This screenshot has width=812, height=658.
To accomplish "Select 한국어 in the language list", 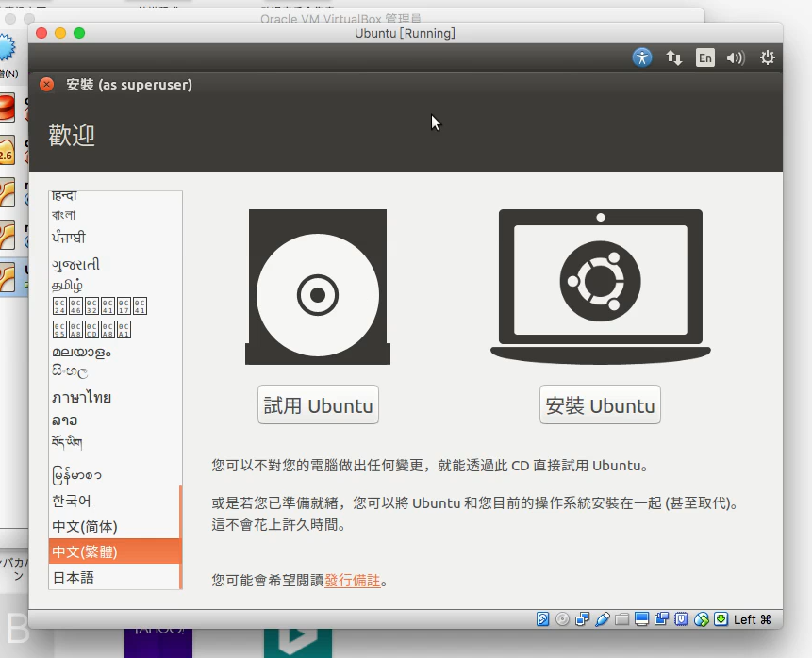I will [114, 502].
